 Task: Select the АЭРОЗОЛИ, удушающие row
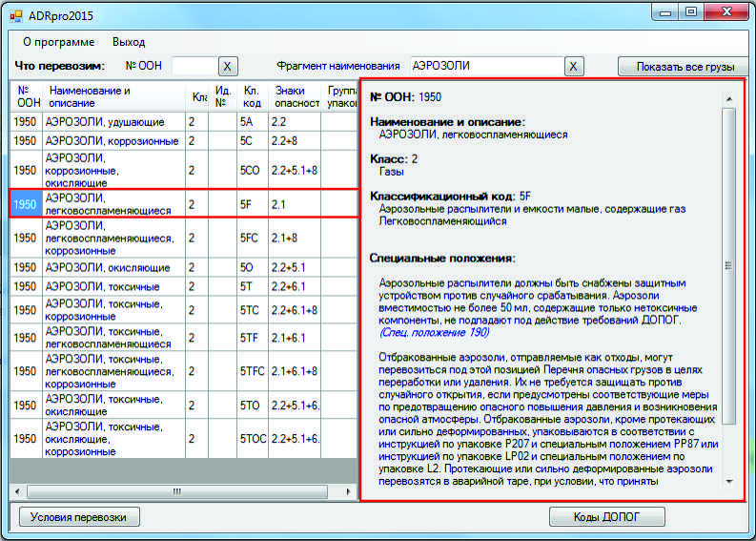105,122
